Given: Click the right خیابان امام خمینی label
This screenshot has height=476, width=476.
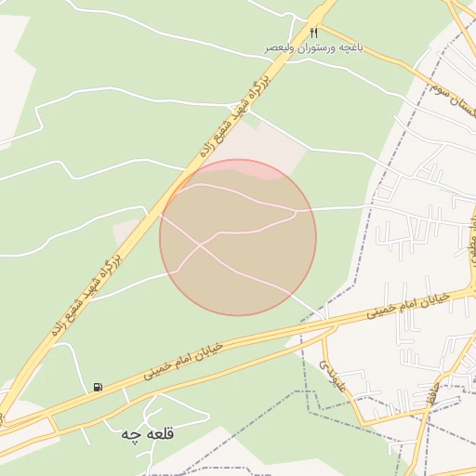Looking at the screenshot, I should [408, 306].
